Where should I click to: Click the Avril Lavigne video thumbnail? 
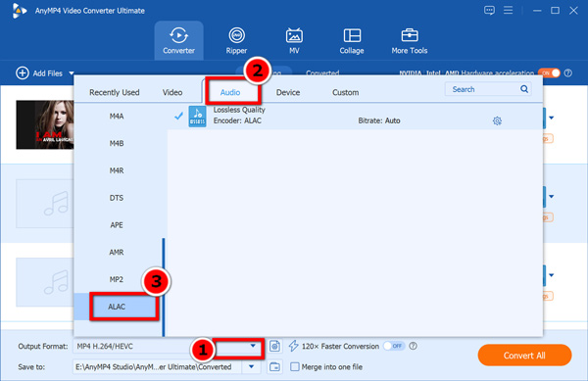point(45,124)
